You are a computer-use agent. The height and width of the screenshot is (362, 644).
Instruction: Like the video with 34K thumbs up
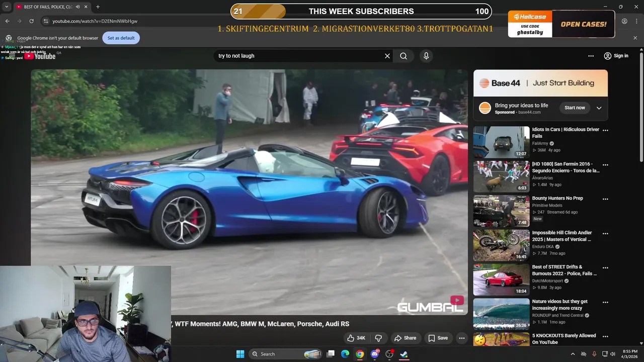click(x=356, y=338)
